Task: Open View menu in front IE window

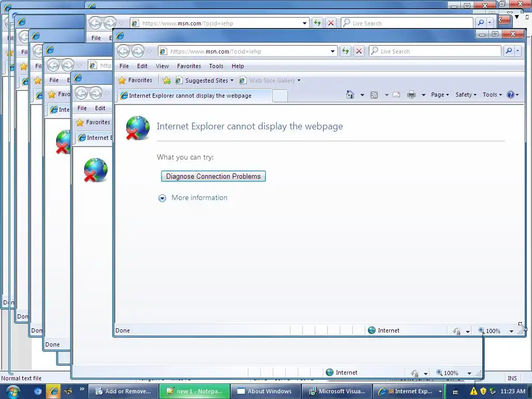Action: 162,66
